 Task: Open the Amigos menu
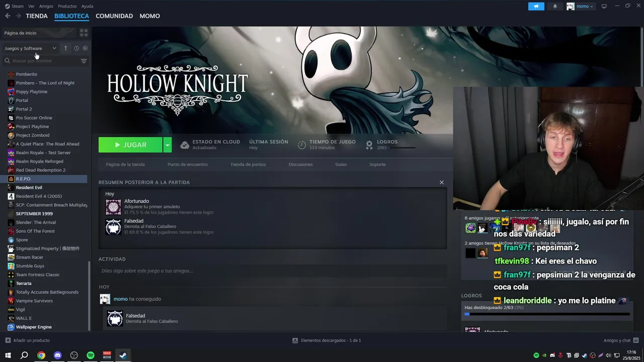point(46,6)
